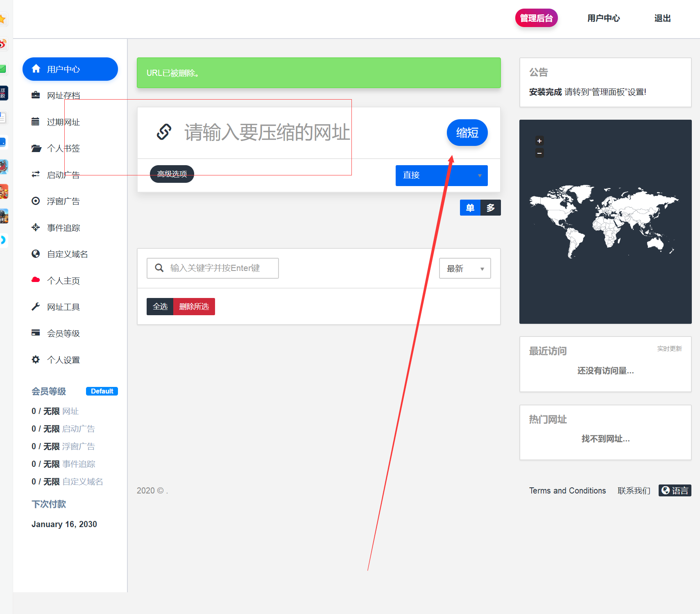Zoom out on the world map

tap(539, 153)
